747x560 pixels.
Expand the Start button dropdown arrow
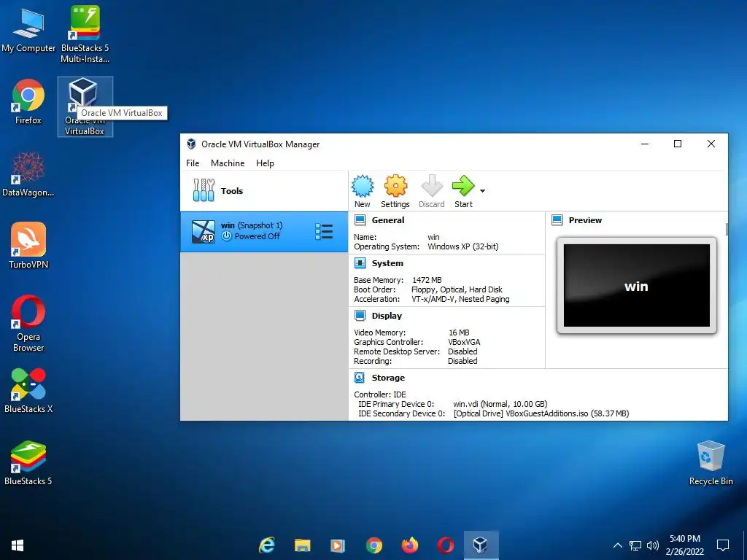pyautogui.click(x=483, y=191)
